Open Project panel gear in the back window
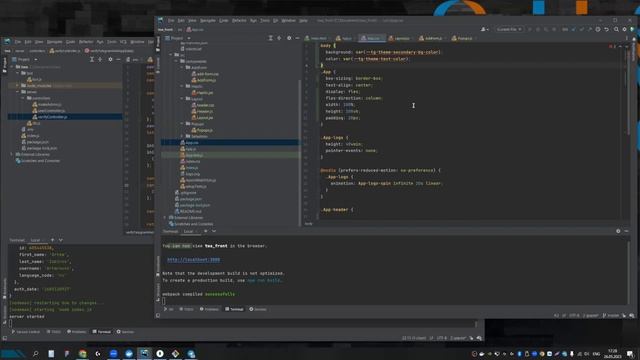The width and height of the screenshot is (640, 360). (x=110, y=59)
